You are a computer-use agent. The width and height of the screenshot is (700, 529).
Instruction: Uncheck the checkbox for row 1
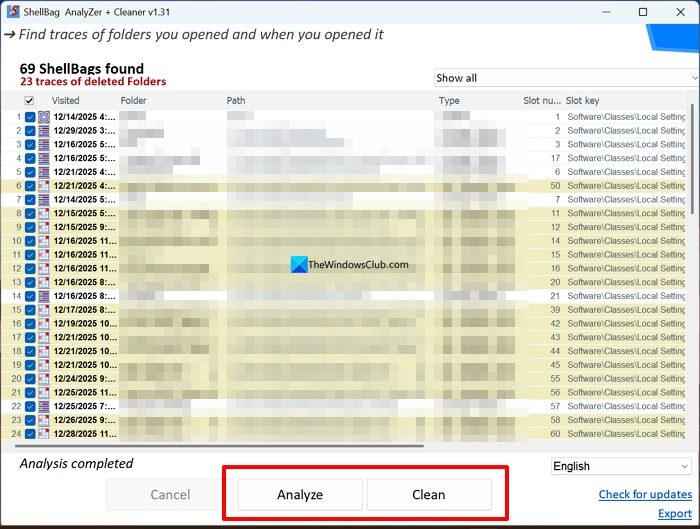coord(30,117)
